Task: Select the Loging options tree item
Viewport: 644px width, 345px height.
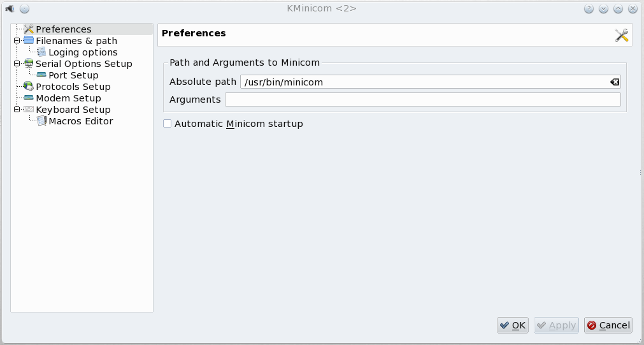Action: [x=83, y=52]
